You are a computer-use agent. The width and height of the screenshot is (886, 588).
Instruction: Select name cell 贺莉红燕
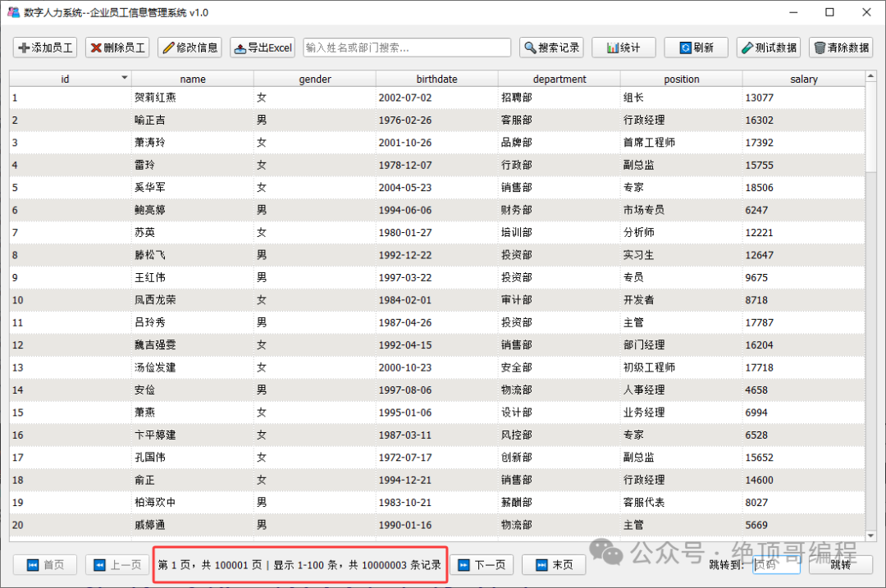193,97
